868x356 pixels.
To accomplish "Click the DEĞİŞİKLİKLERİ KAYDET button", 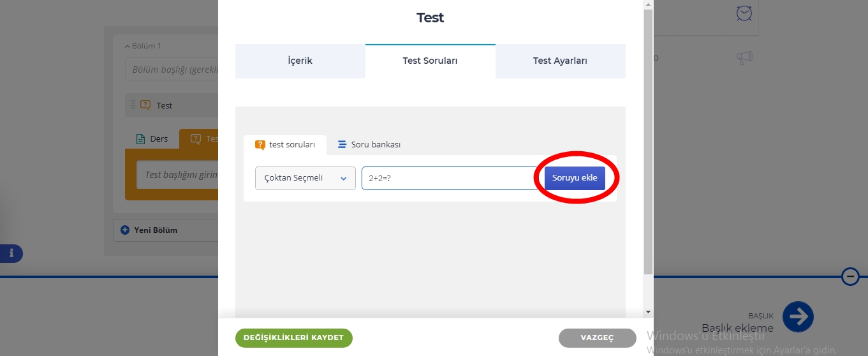I will (x=293, y=338).
